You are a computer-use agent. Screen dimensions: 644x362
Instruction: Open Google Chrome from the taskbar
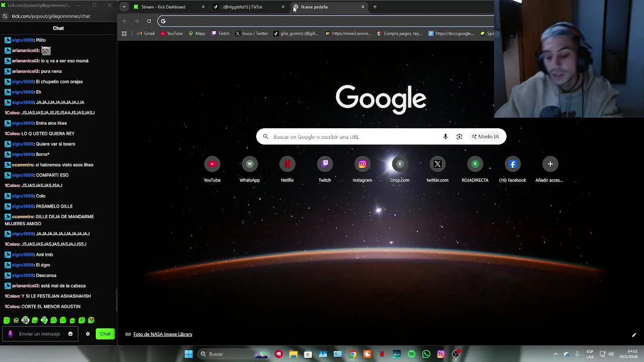[x=353, y=354]
